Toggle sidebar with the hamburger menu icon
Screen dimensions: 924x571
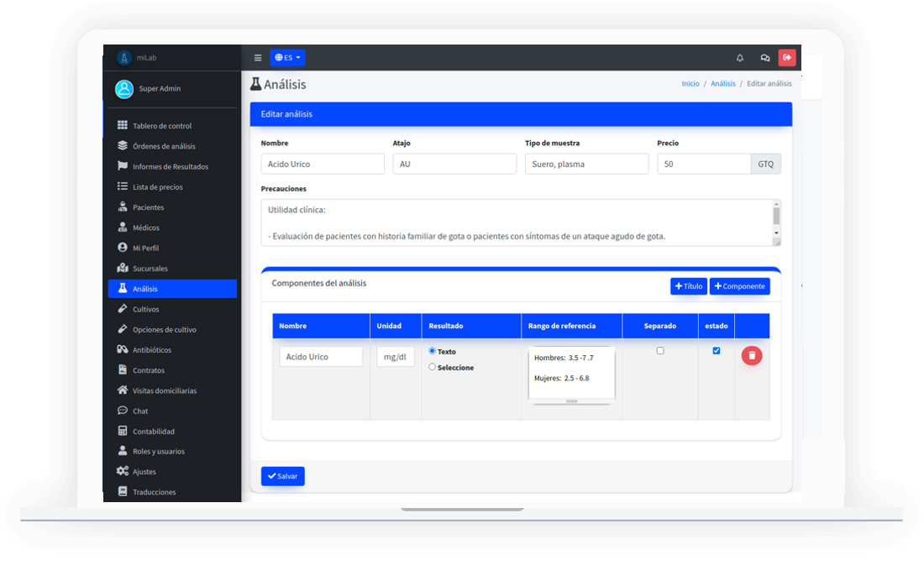(258, 58)
